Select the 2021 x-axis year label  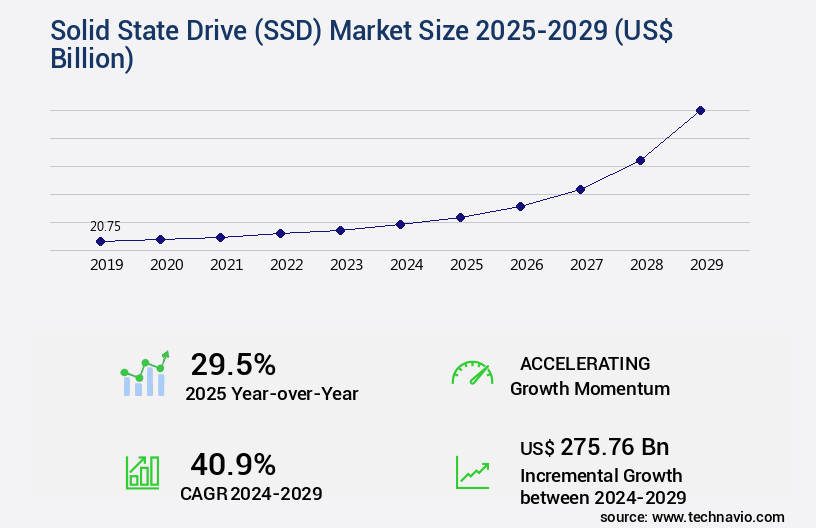[226, 266]
